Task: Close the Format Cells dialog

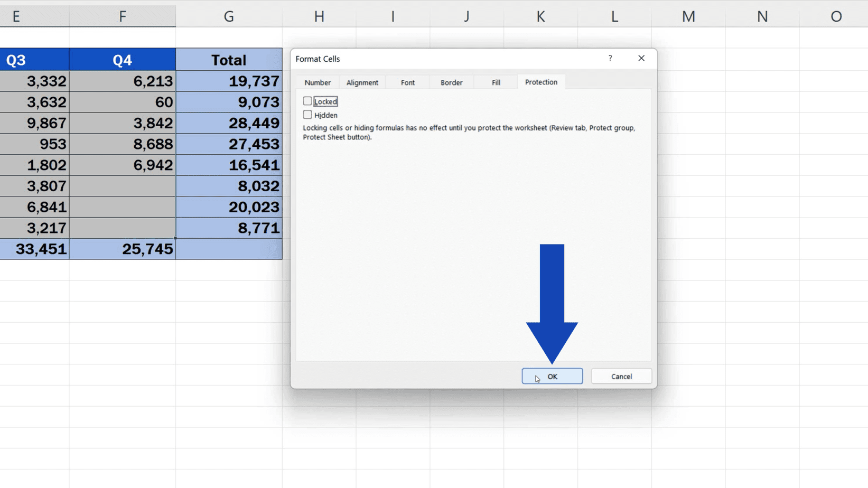Action: [x=641, y=58]
